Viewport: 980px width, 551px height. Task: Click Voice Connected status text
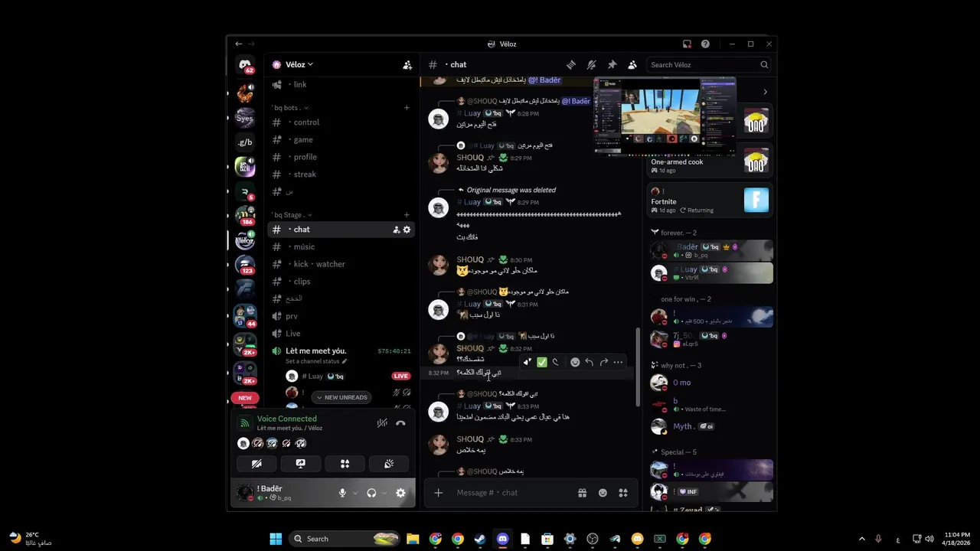[x=287, y=419]
